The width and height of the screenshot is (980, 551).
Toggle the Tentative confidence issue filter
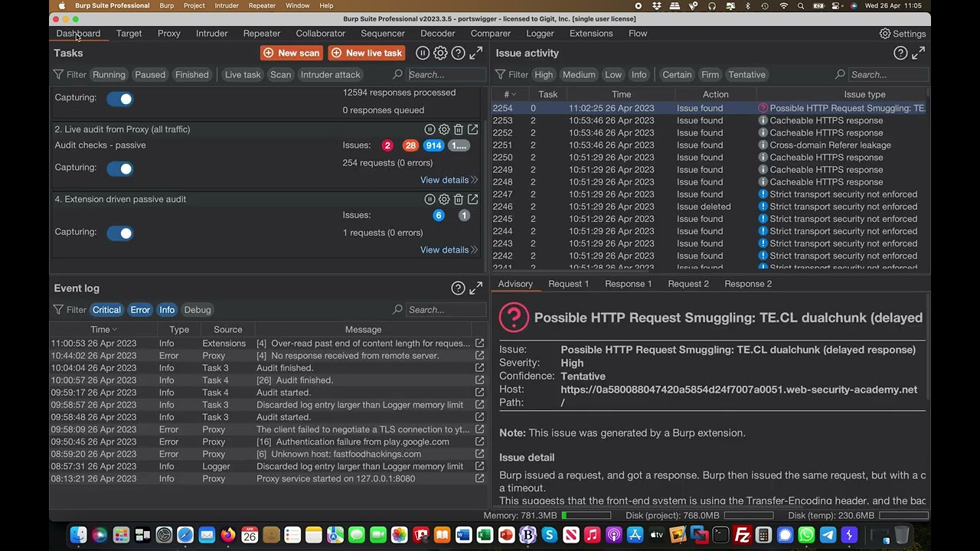[746, 74]
